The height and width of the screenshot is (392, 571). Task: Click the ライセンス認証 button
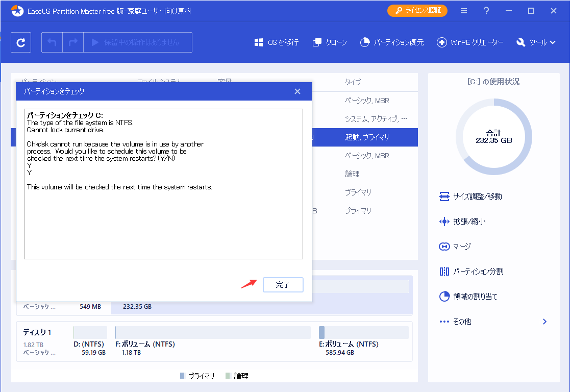[417, 11]
